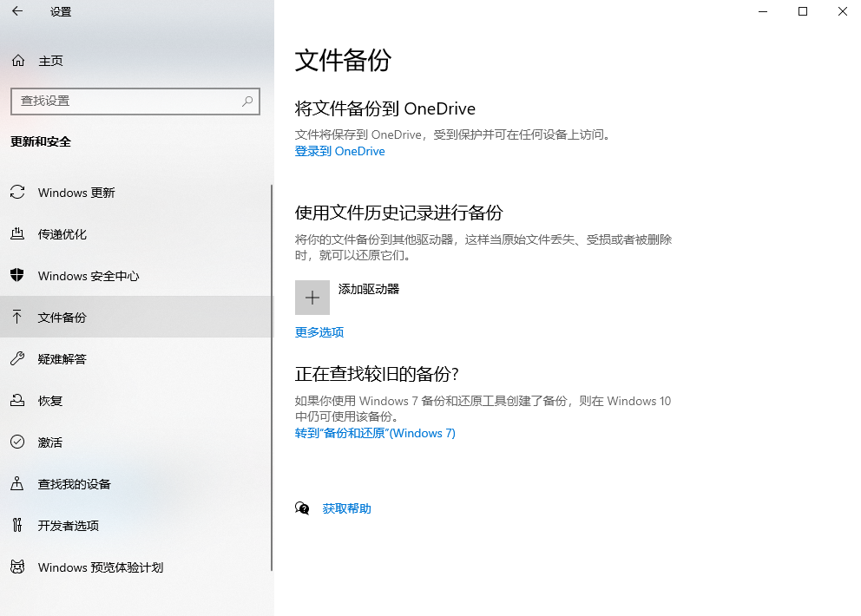
Task: Click the 获取帮助 help icon
Action: click(301, 508)
